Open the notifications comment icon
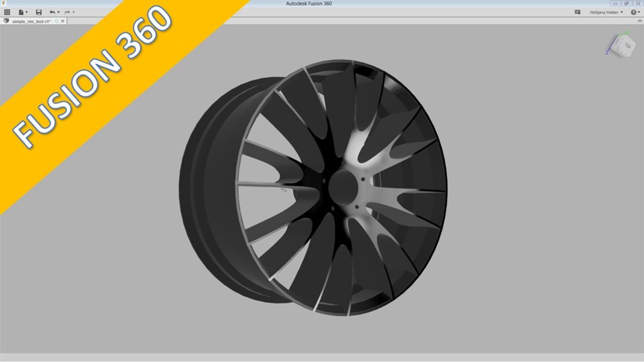Viewport: 644px width, 362px height. [x=578, y=12]
